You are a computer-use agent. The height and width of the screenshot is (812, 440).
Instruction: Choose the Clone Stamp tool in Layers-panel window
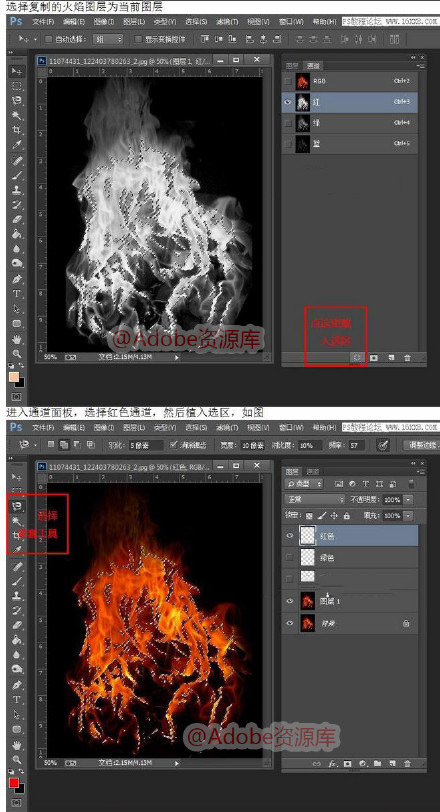17,596
